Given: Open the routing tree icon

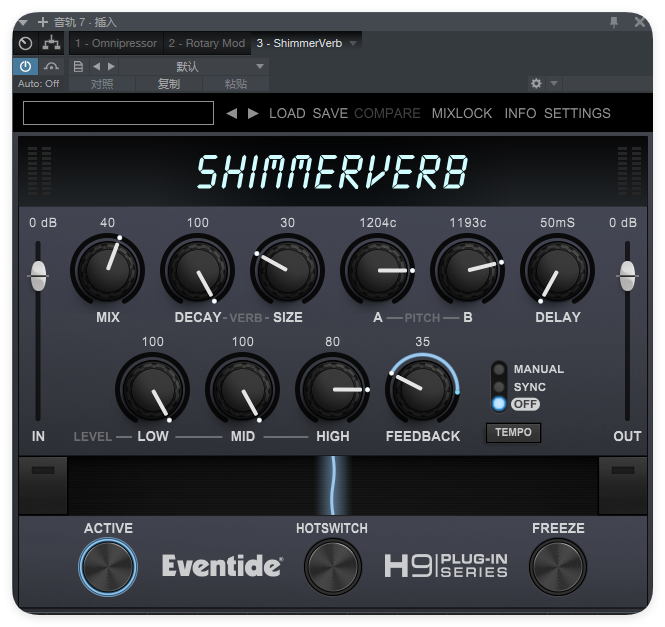Looking at the screenshot, I should [x=51, y=43].
